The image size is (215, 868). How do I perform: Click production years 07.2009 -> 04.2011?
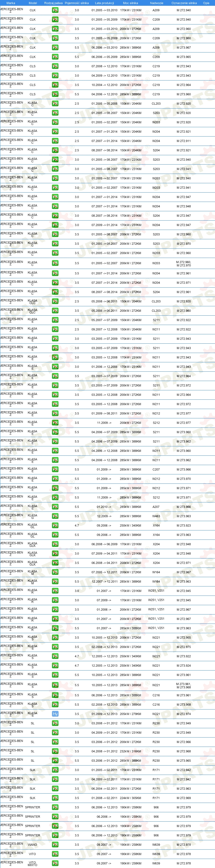104,553
